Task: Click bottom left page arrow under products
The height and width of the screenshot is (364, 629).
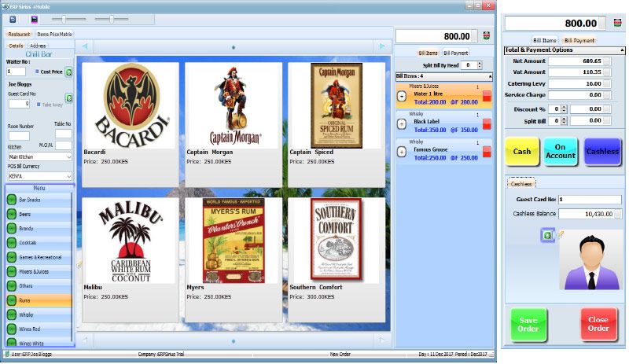Action: pyautogui.click(x=85, y=340)
